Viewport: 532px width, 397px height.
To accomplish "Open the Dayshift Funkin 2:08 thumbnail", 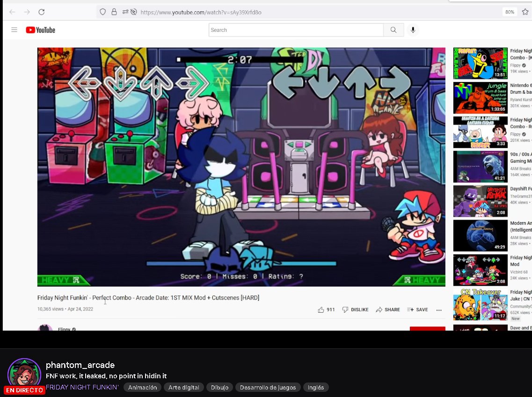I will click(481, 201).
